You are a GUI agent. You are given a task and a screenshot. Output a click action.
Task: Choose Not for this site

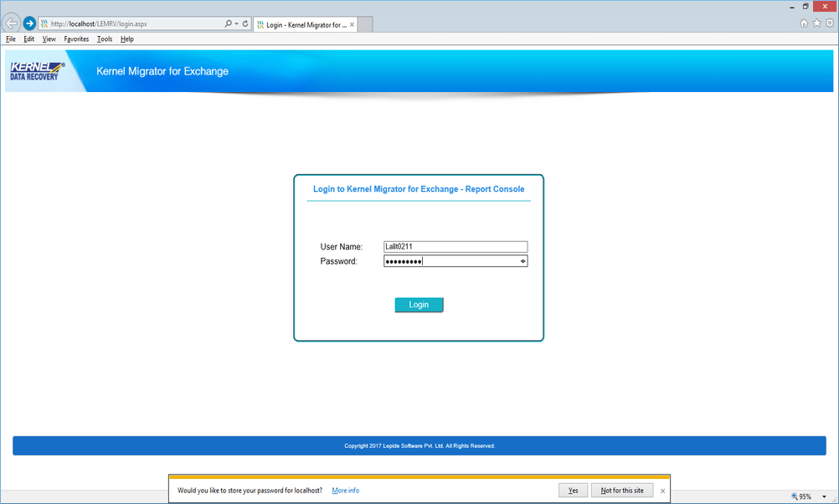pyautogui.click(x=622, y=491)
